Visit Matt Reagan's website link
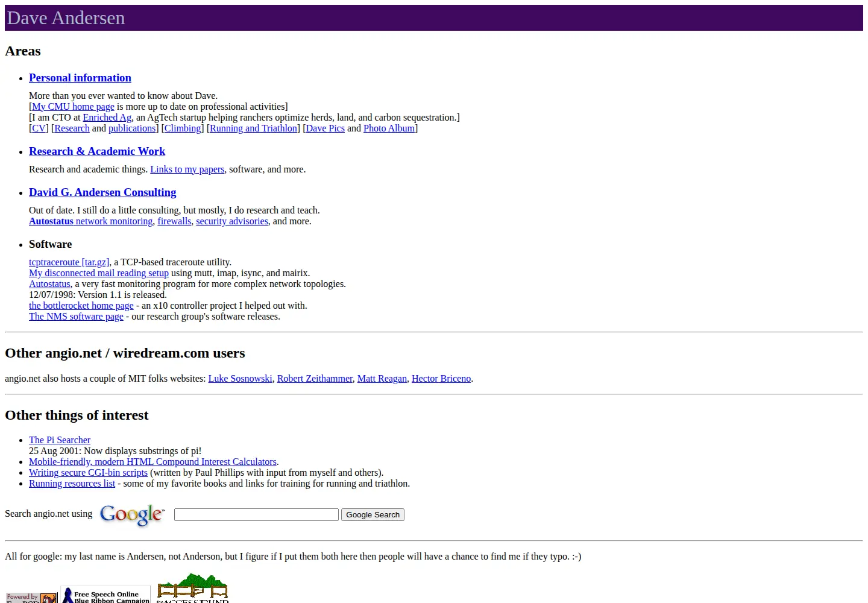Viewport: 868px width, 603px height. [382, 379]
